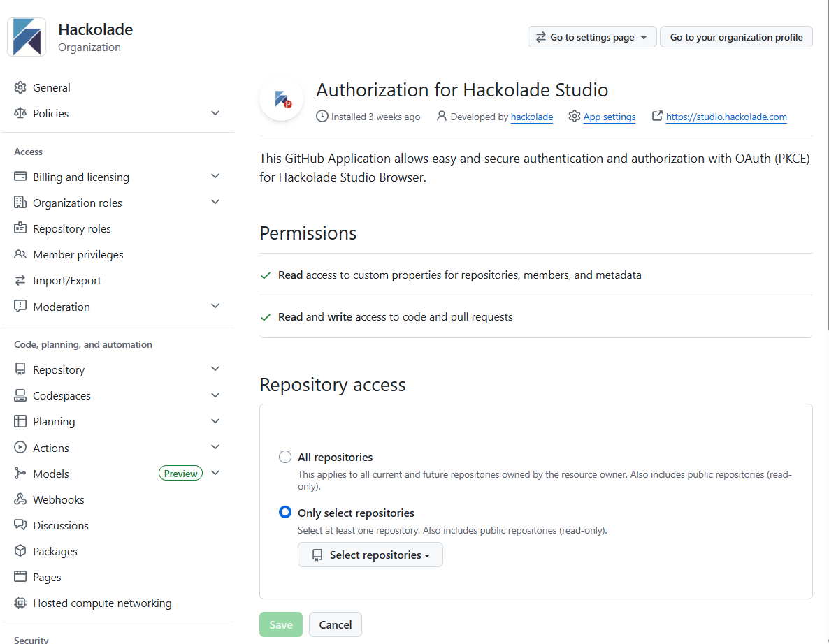
Task: Click the Models icon
Action: pos(20,474)
